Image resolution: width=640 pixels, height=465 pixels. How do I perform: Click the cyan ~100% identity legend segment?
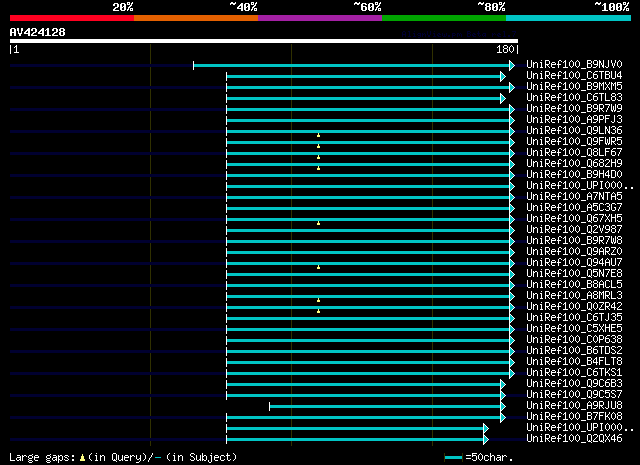(x=568, y=18)
